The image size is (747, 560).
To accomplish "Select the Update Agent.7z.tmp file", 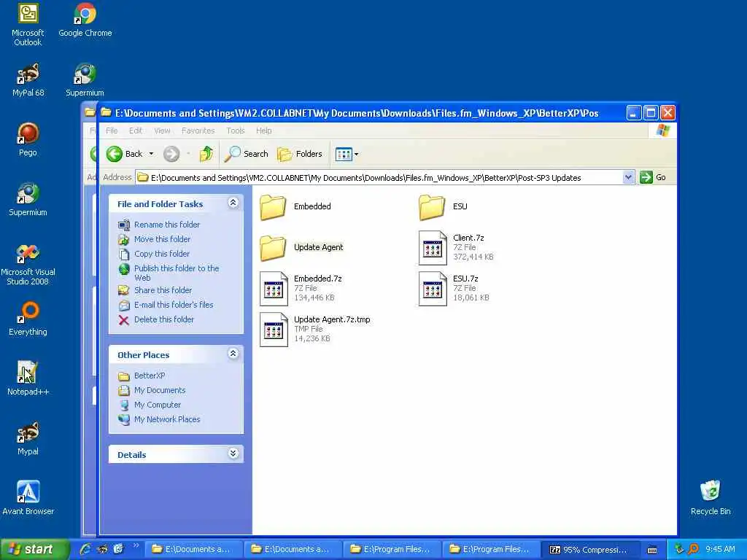I will point(315,330).
